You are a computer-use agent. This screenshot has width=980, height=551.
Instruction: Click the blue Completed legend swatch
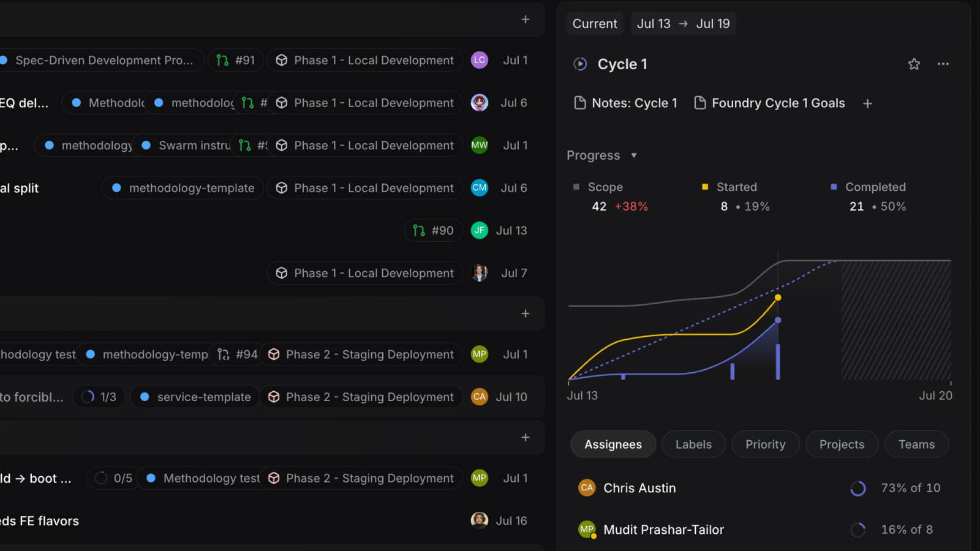coord(834,187)
